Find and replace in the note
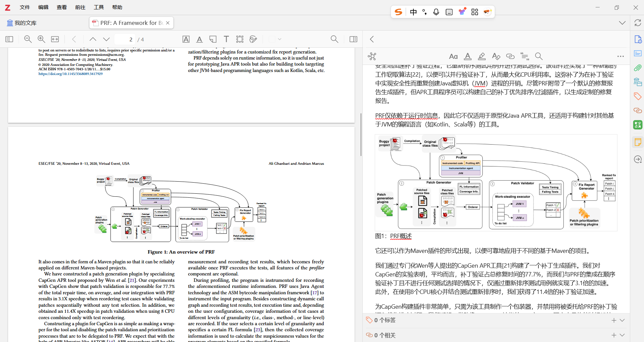This screenshot has width=644, height=342. (x=539, y=56)
